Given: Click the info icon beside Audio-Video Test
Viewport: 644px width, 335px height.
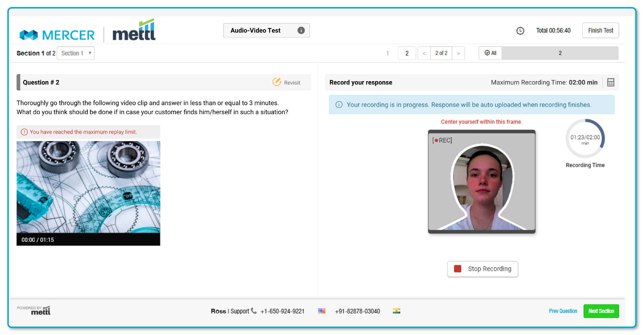Looking at the screenshot, I should (301, 30).
